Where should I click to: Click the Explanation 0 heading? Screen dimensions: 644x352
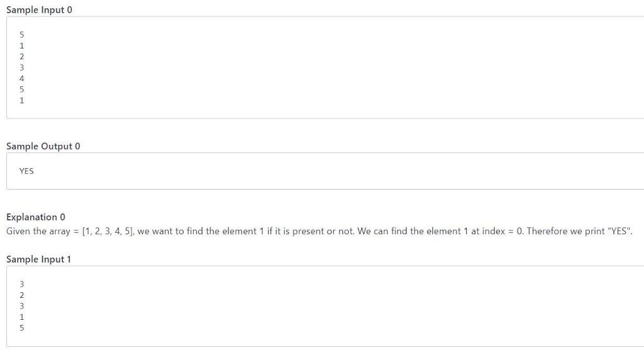(36, 217)
